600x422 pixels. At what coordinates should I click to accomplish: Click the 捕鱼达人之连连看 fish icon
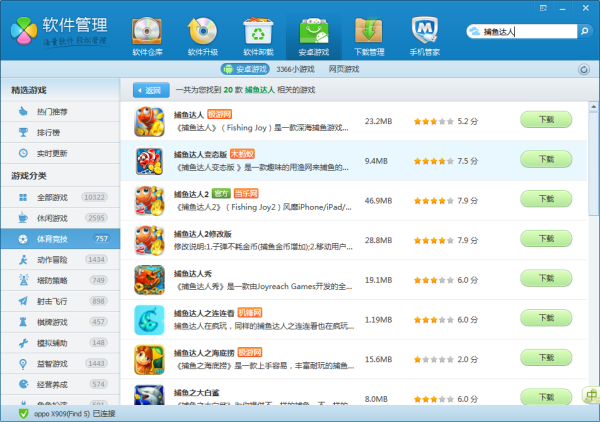pos(149,320)
